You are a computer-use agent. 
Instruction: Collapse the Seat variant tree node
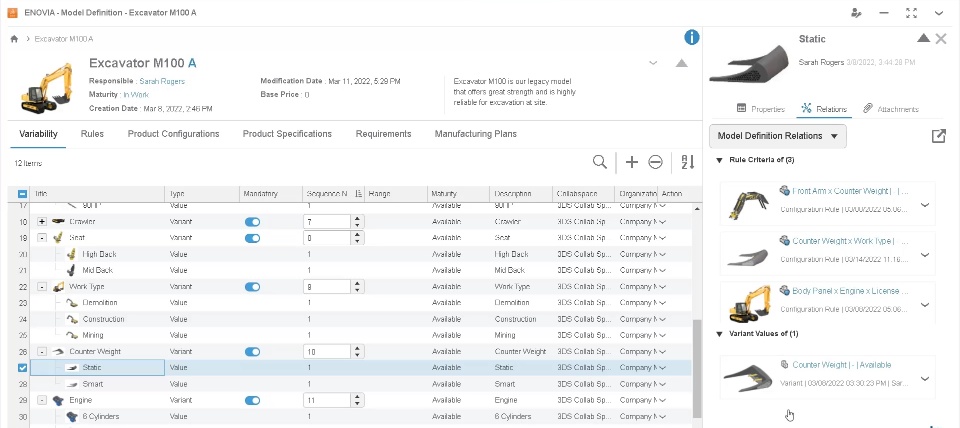tap(42, 238)
